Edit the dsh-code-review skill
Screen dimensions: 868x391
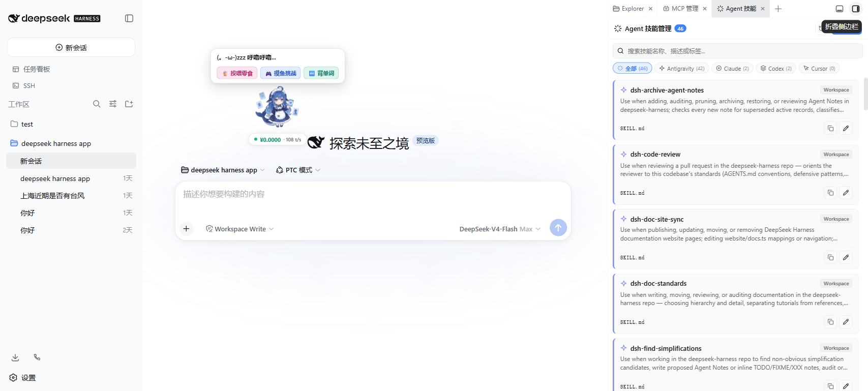(846, 193)
